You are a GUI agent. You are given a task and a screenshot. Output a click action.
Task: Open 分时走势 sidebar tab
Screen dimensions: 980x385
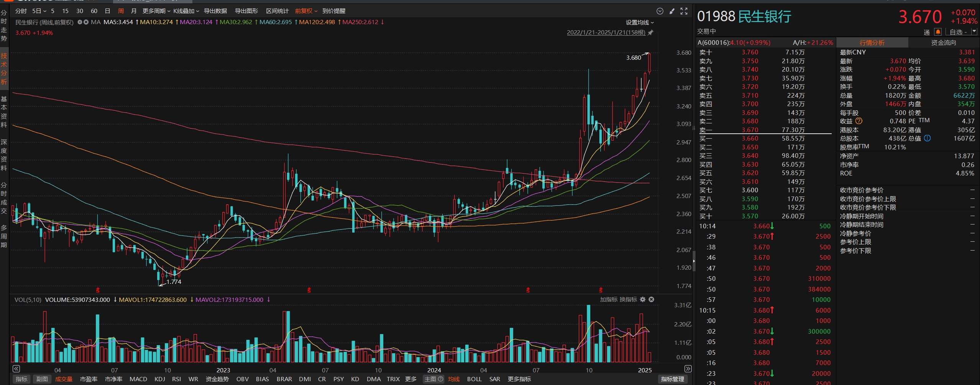click(x=4, y=26)
